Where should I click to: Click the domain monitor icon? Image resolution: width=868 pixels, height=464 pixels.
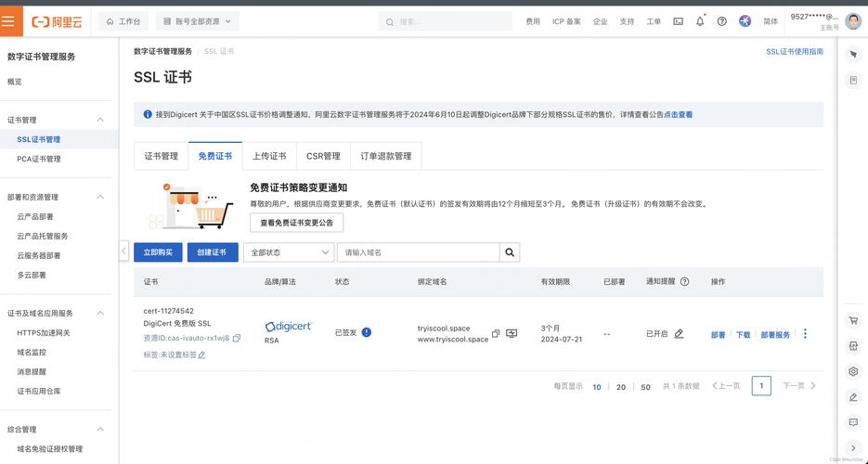512,333
